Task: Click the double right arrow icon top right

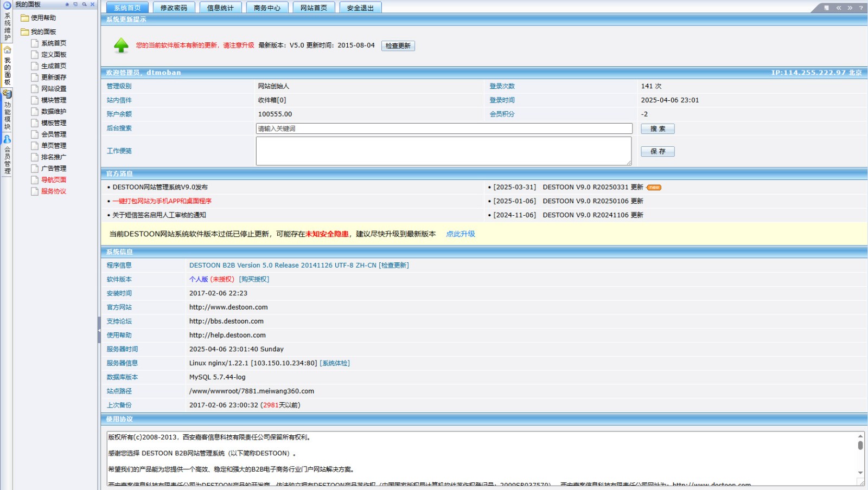Action: tap(850, 8)
